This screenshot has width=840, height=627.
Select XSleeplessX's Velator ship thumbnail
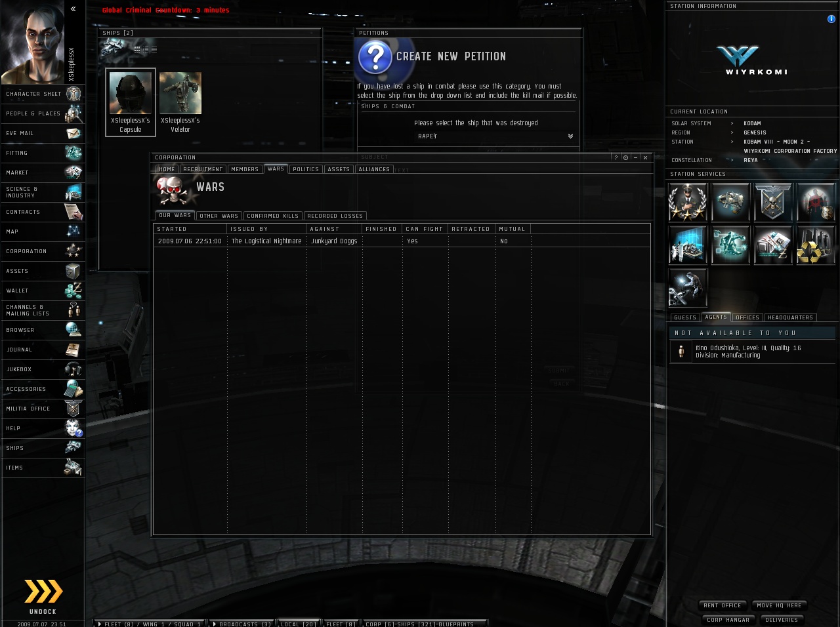(180, 103)
